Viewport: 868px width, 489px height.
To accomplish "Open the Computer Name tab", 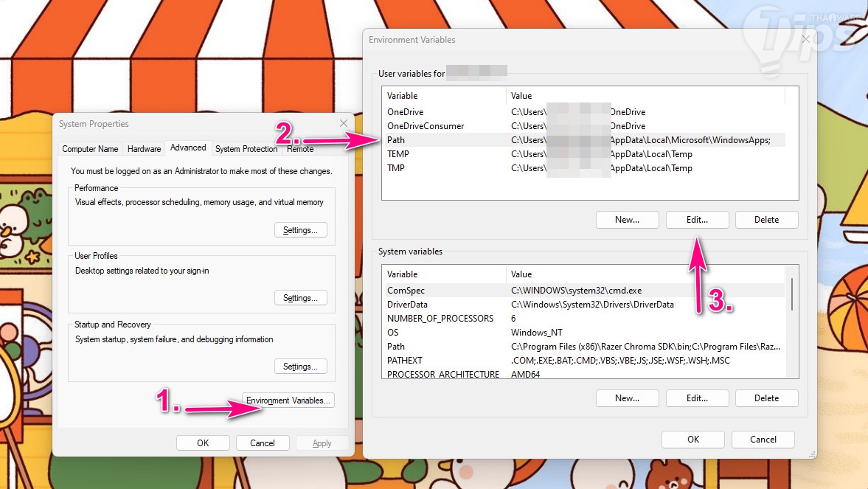I will (90, 148).
